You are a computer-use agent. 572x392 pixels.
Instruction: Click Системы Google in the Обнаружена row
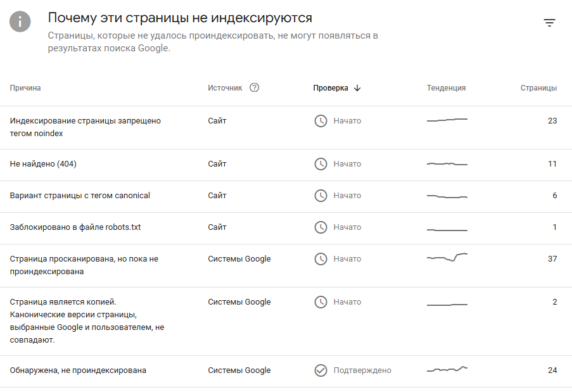click(x=239, y=370)
